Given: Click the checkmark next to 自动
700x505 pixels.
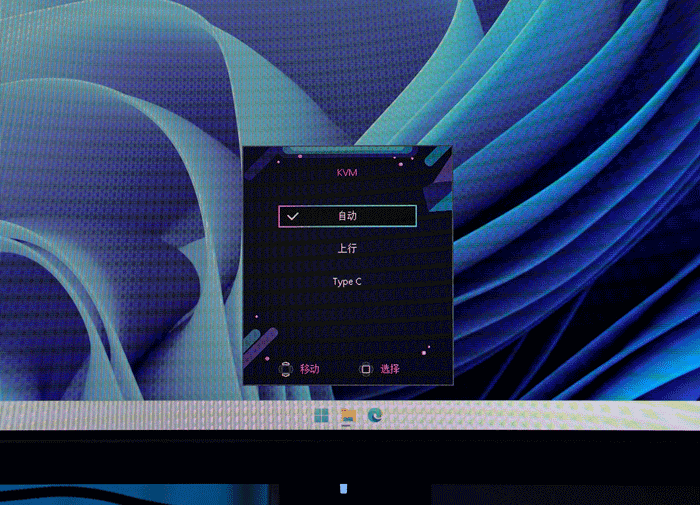Looking at the screenshot, I should coord(293,215).
